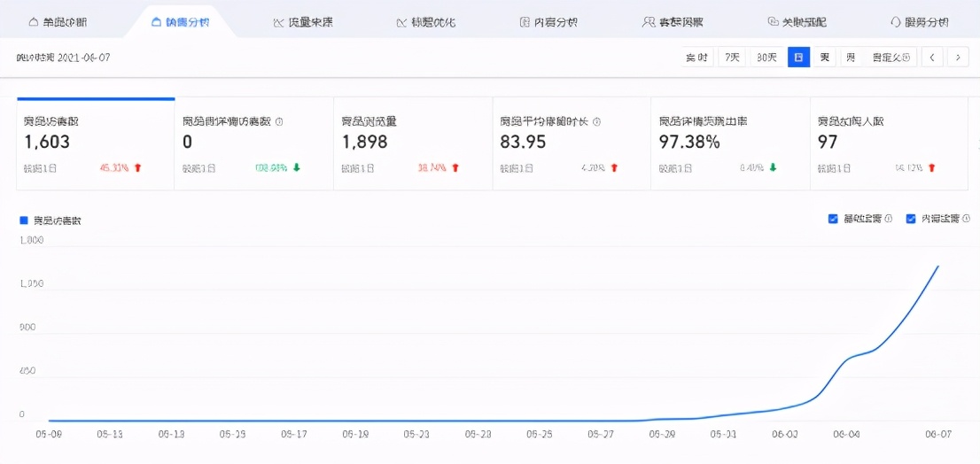Screen dimensions: 980x464
Task: Click the 05-09 label on the chart axis
Action: point(48,433)
